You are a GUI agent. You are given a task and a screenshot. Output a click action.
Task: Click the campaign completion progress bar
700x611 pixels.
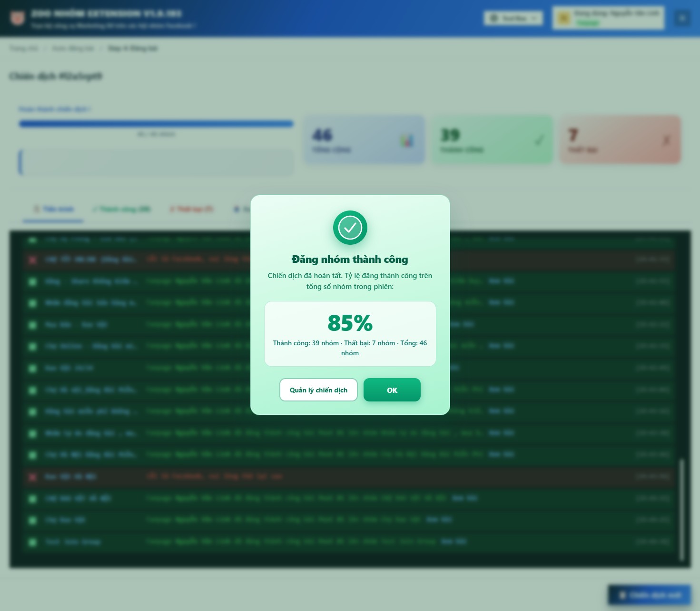tap(156, 124)
